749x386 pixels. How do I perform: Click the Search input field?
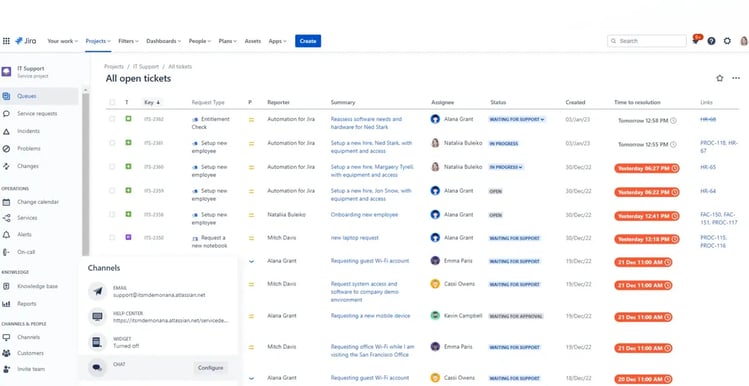pyautogui.click(x=647, y=41)
